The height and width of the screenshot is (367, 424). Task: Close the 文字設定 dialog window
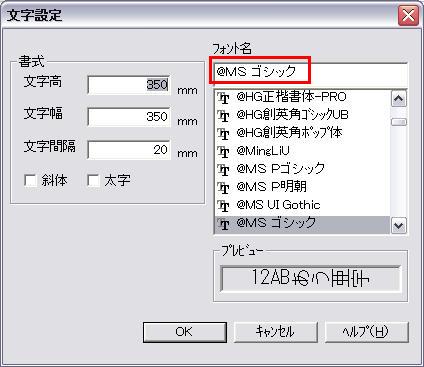[408, 16]
